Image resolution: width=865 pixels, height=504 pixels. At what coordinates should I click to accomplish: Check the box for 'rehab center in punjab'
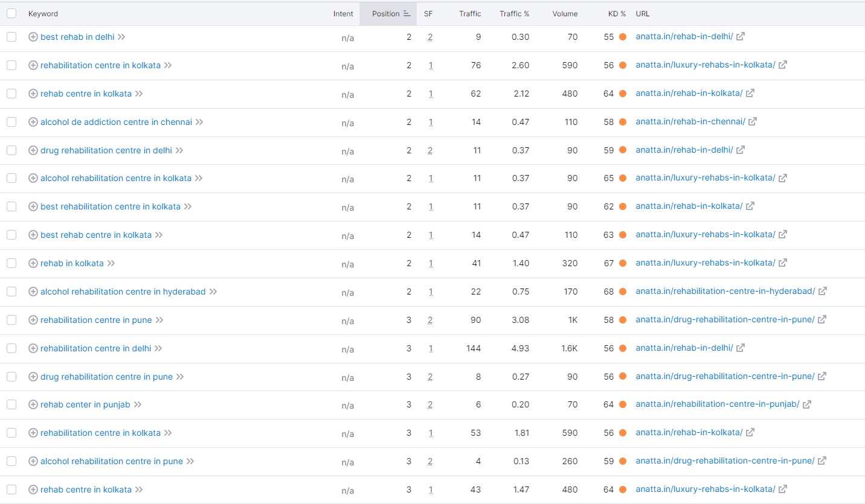coord(11,404)
